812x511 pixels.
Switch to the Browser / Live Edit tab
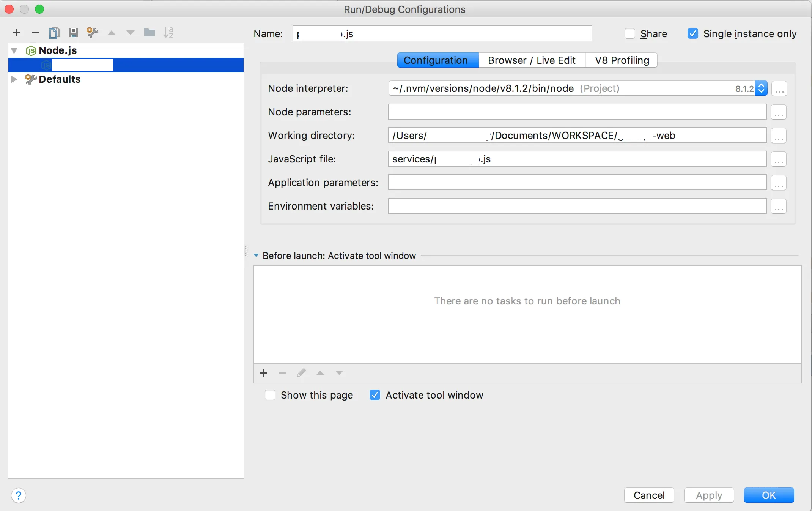tap(532, 60)
